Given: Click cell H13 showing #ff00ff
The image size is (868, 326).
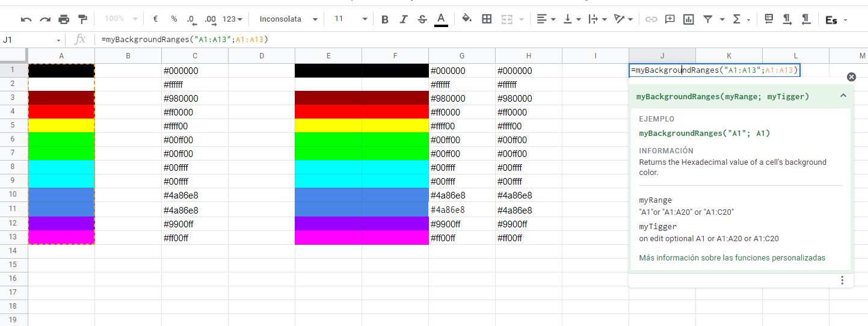Looking at the screenshot, I should [529, 238].
